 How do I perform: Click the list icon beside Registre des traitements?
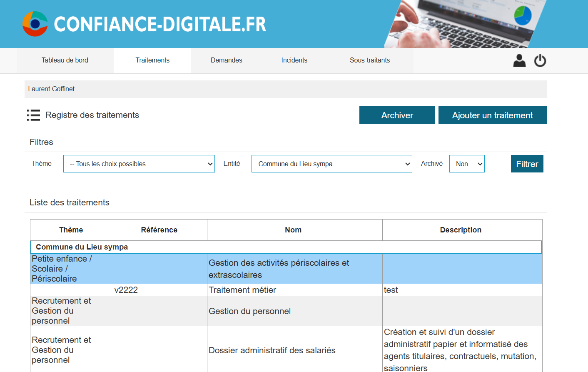pos(34,115)
